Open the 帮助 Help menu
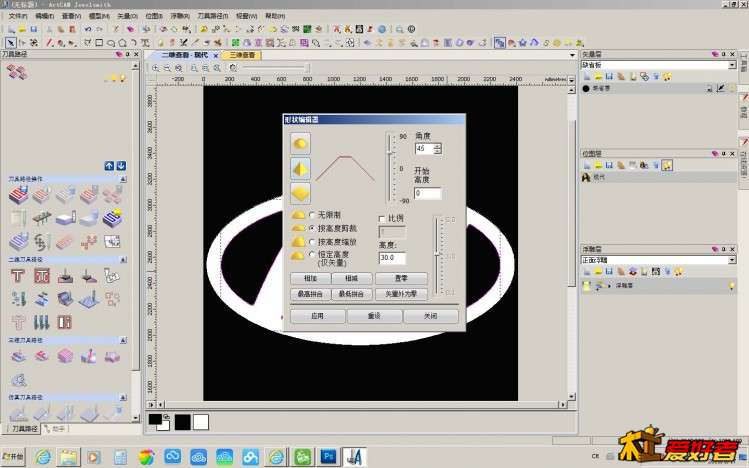Image resolution: width=749 pixels, height=468 pixels. point(275,16)
